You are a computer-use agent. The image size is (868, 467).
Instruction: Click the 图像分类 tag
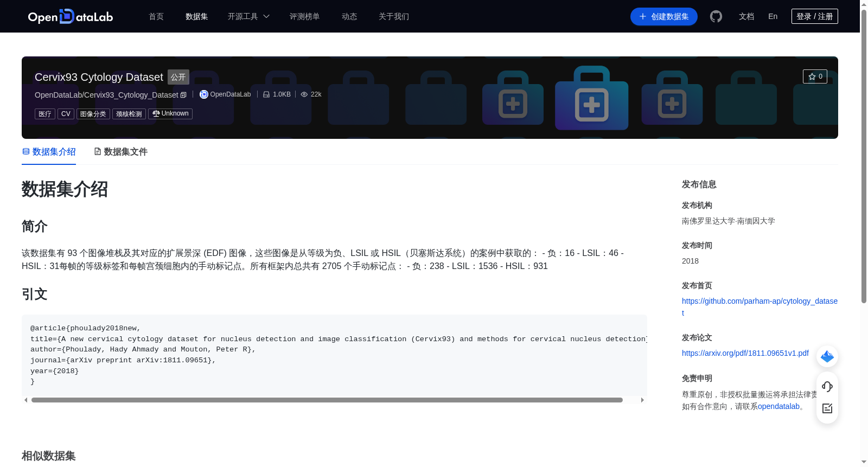tap(93, 114)
